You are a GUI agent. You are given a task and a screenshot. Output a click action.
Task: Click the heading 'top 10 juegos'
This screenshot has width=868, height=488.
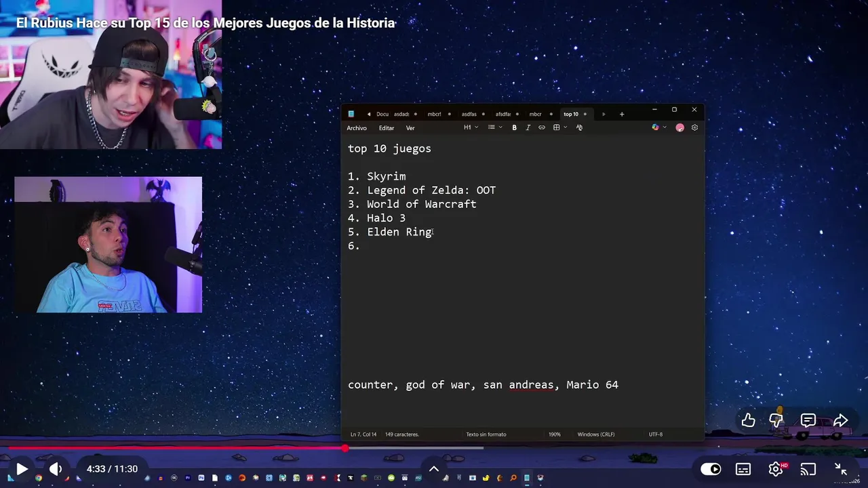pyautogui.click(x=389, y=149)
